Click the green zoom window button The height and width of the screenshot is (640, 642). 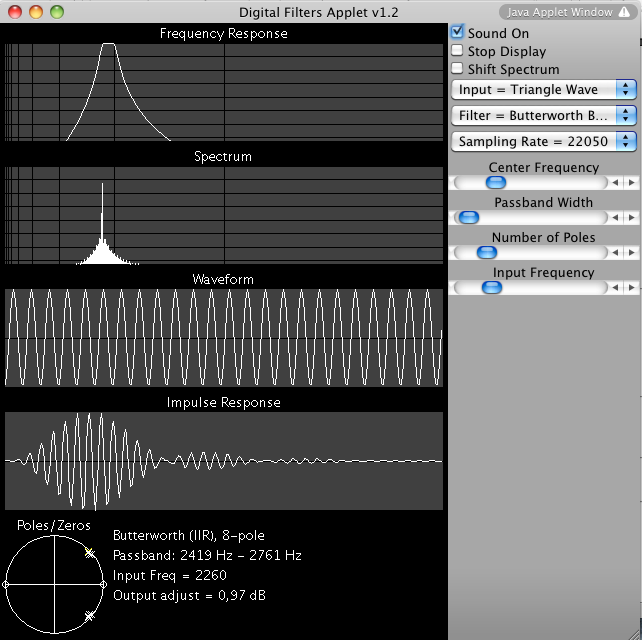click(57, 12)
